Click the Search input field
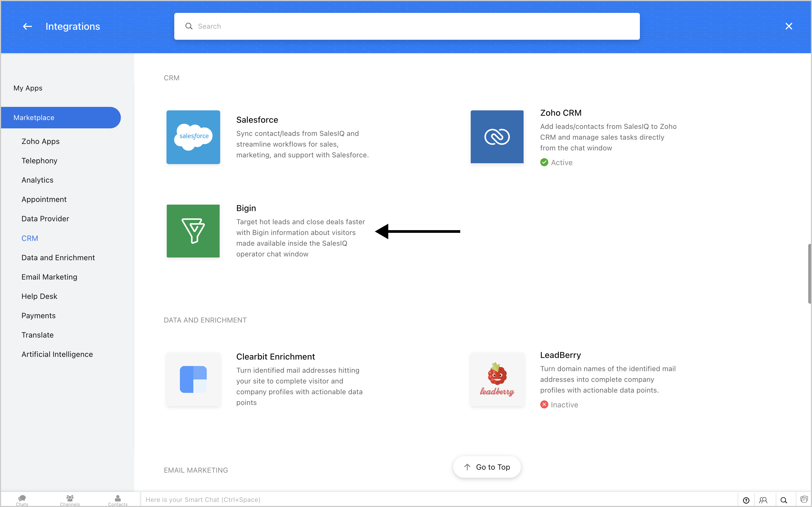Image resolution: width=812 pixels, height=507 pixels. click(x=407, y=26)
